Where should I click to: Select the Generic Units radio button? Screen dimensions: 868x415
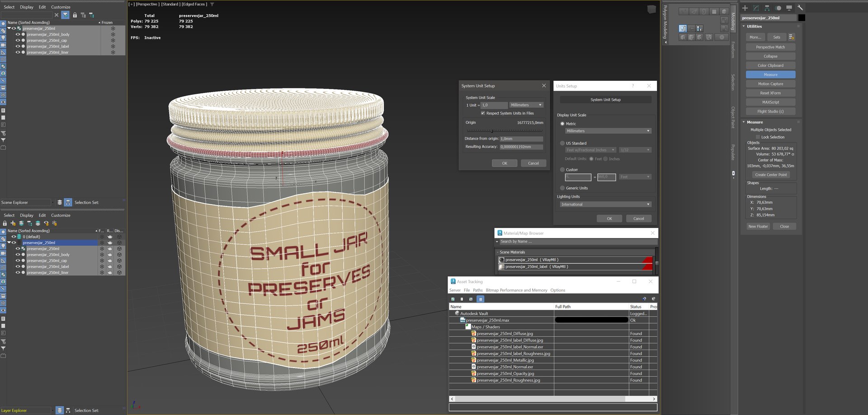562,188
